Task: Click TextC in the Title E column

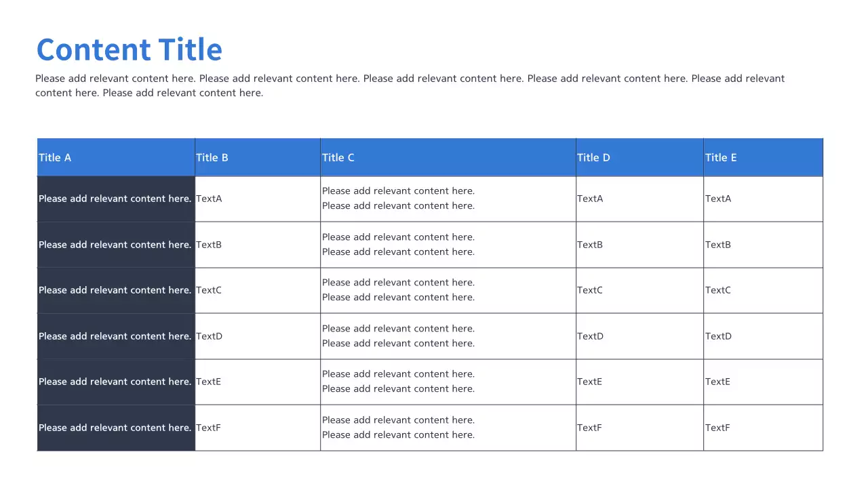Action: pos(718,290)
